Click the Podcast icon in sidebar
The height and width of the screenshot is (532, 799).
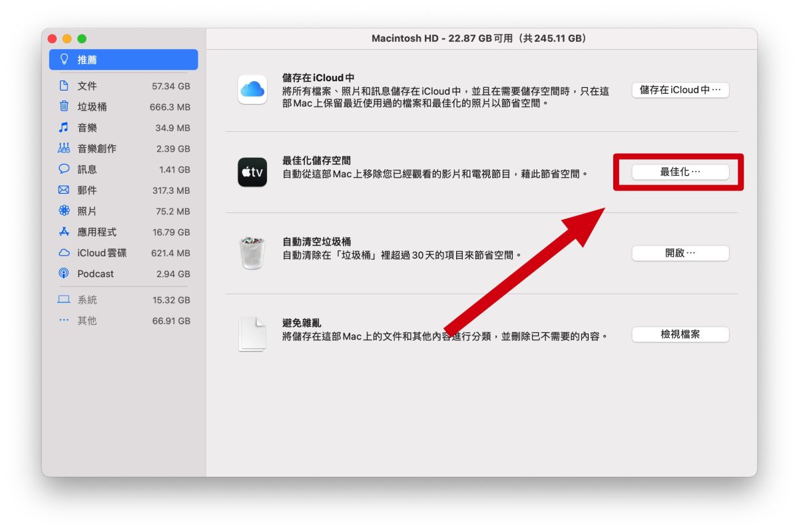[x=64, y=274]
